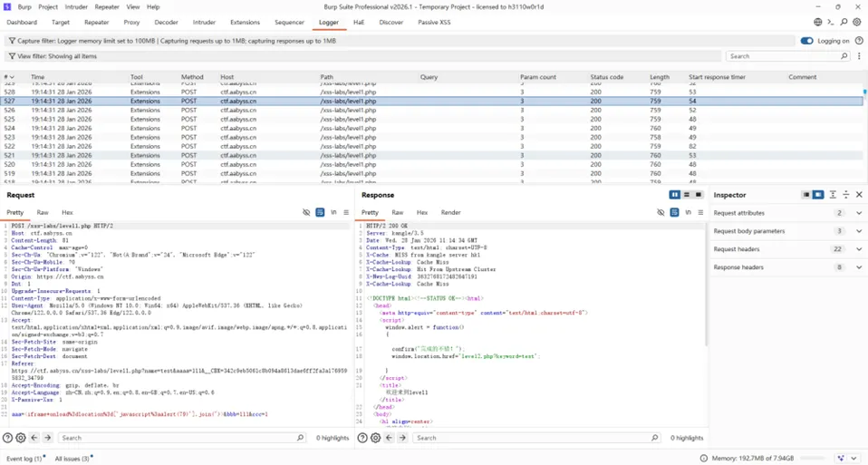Open the Burp browser globe icon

(x=817, y=22)
